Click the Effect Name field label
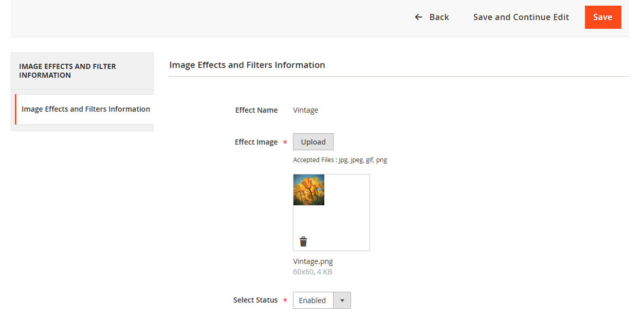This screenshot has width=644, height=318. tap(256, 110)
